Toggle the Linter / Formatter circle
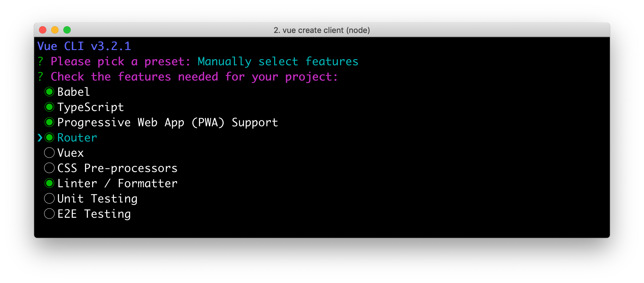 pos(49,183)
